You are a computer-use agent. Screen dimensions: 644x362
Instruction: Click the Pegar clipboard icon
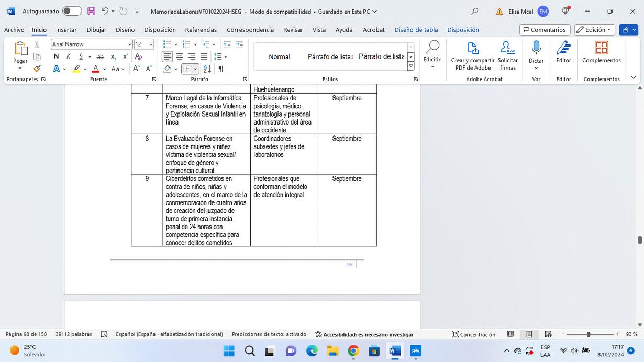(x=20, y=49)
